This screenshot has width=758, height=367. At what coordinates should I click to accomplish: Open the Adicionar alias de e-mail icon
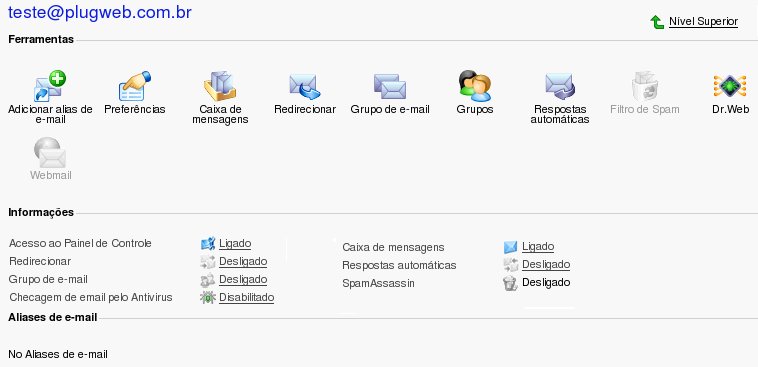pos(50,86)
